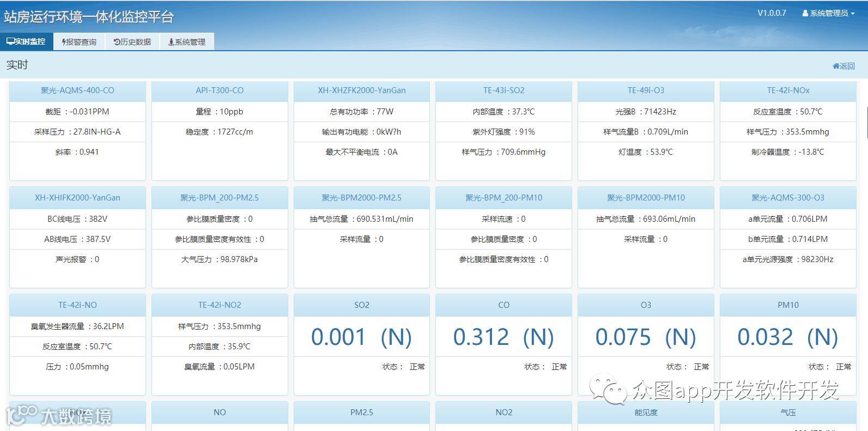Click the 站房运行环境一体化监控平台 title
The width and height of the screenshot is (868, 431).
coord(89,17)
